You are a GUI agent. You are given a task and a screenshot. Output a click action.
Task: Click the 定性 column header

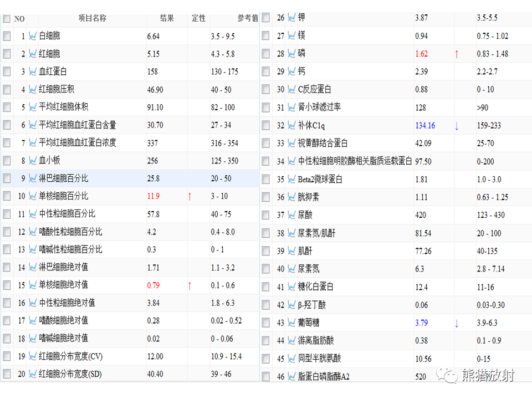[198, 18]
